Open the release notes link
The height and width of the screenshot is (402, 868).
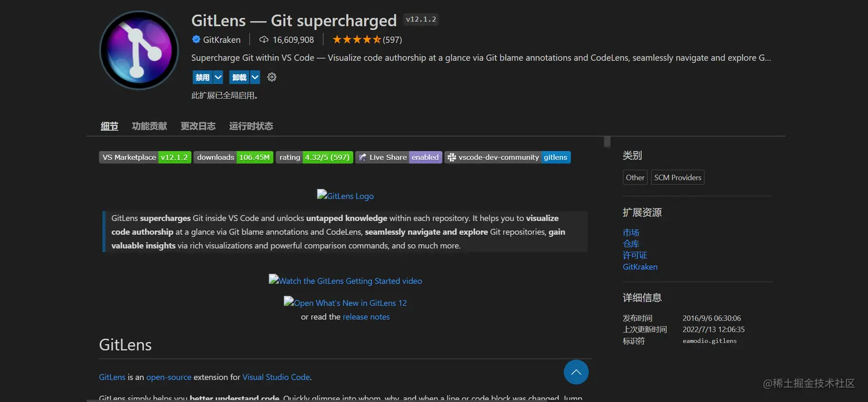coord(366,317)
